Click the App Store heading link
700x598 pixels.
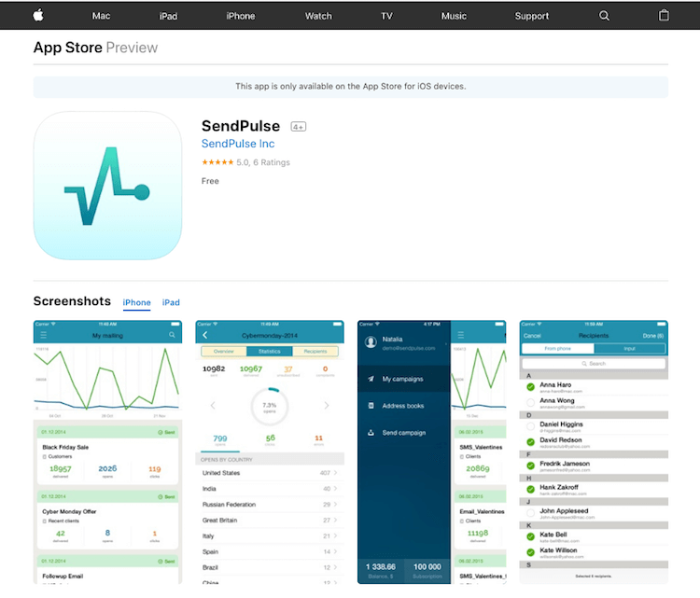[68, 48]
